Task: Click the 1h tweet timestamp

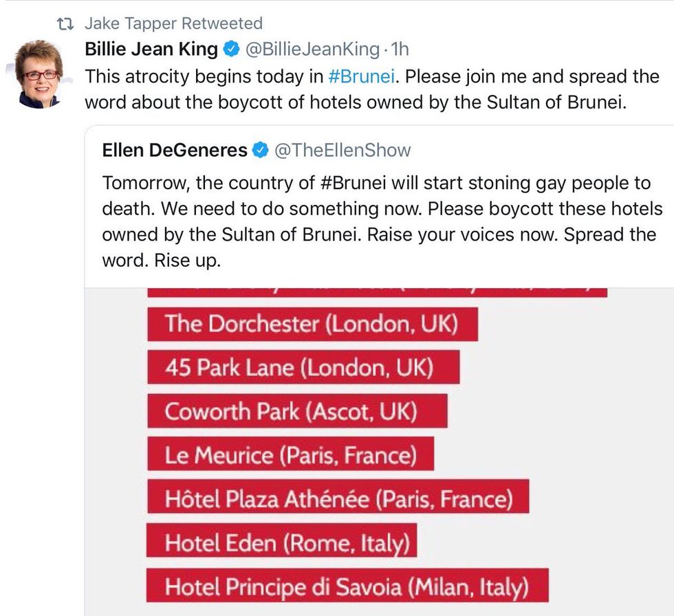Action: pyautogui.click(x=400, y=49)
